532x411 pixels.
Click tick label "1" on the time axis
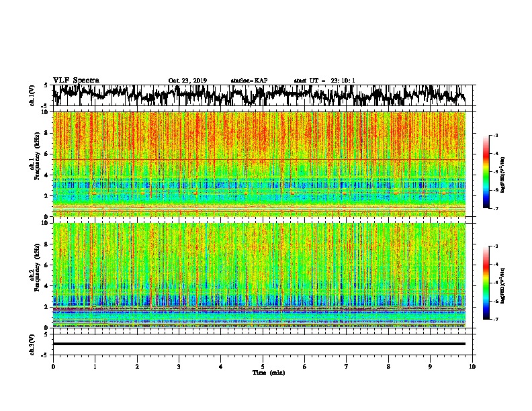point(95,367)
